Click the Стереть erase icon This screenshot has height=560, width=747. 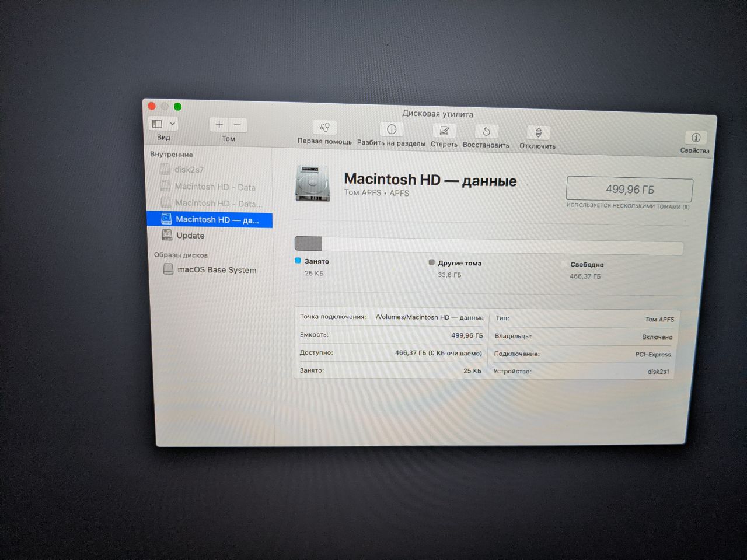coord(444,131)
